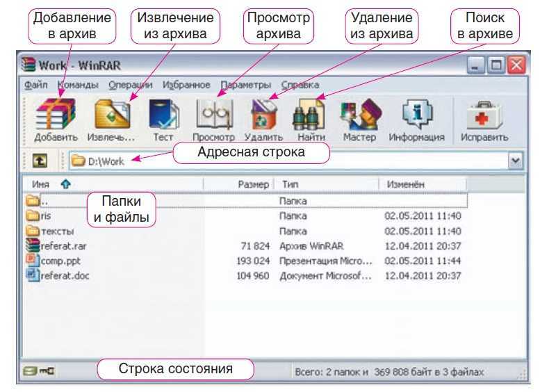Click type text Презентация Micro…

(326, 261)
